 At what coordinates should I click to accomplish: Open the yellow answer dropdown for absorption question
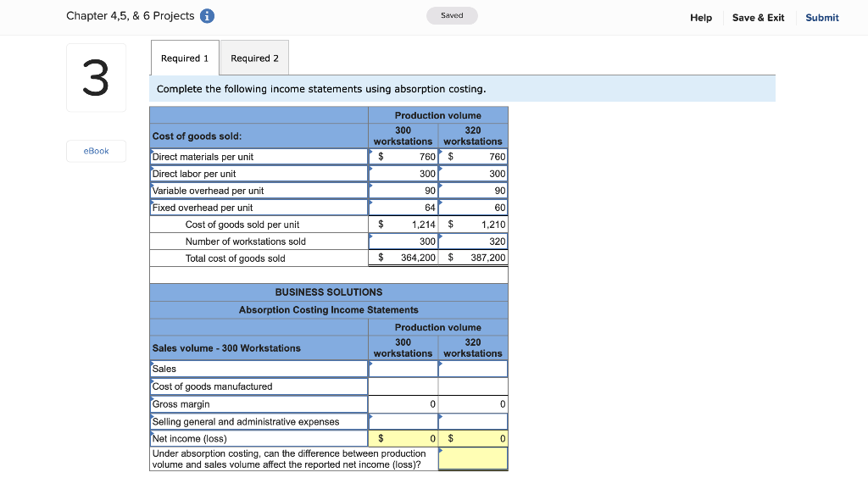pos(473,459)
